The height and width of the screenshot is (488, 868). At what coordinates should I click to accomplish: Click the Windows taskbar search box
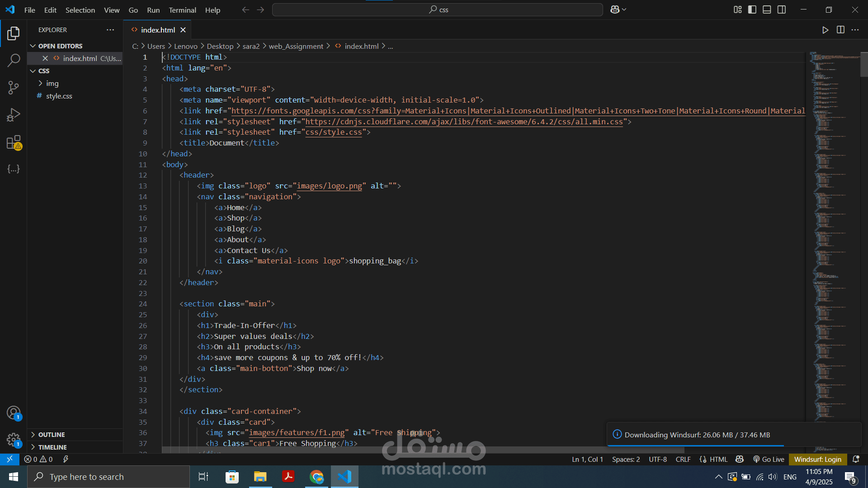click(x=108, y=477)
